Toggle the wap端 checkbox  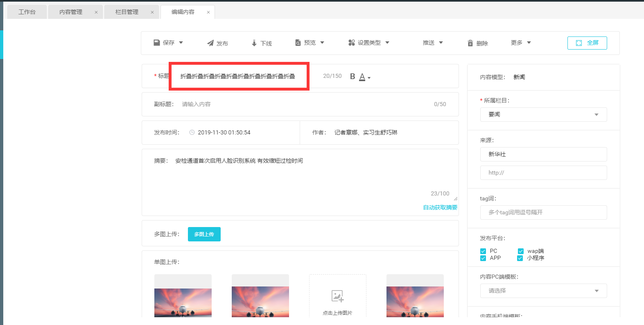tap(520, 251)
